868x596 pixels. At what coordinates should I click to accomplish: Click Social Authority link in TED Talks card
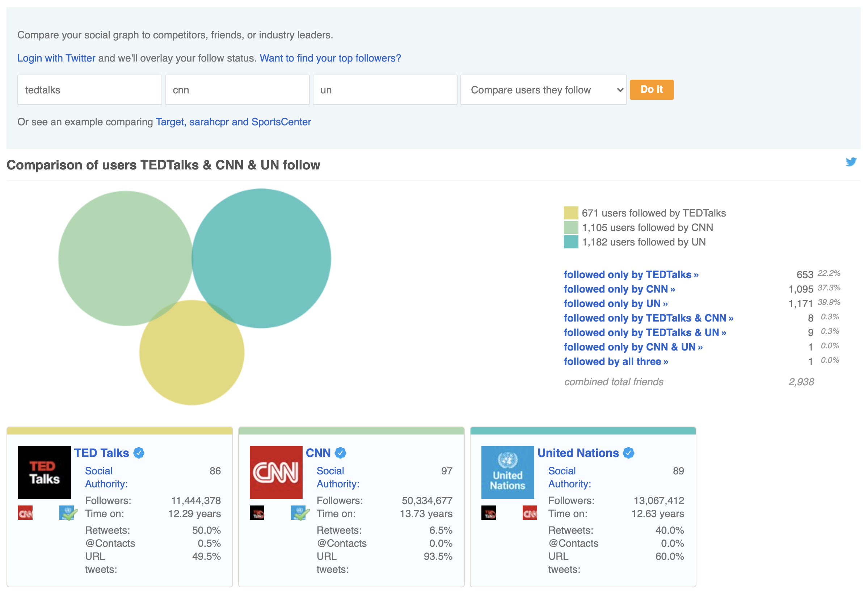point(106,477)
